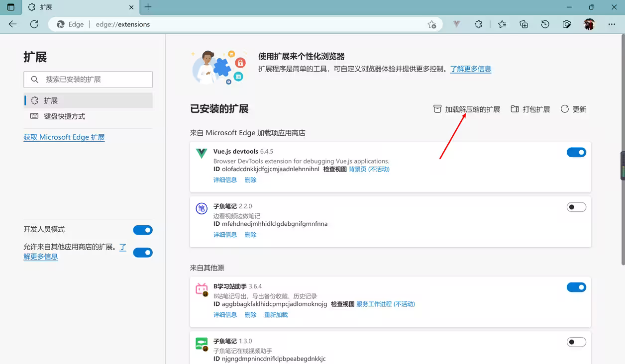Open the History icon
The height and width of the screenshot is (364, 625).
pos(545,24)
